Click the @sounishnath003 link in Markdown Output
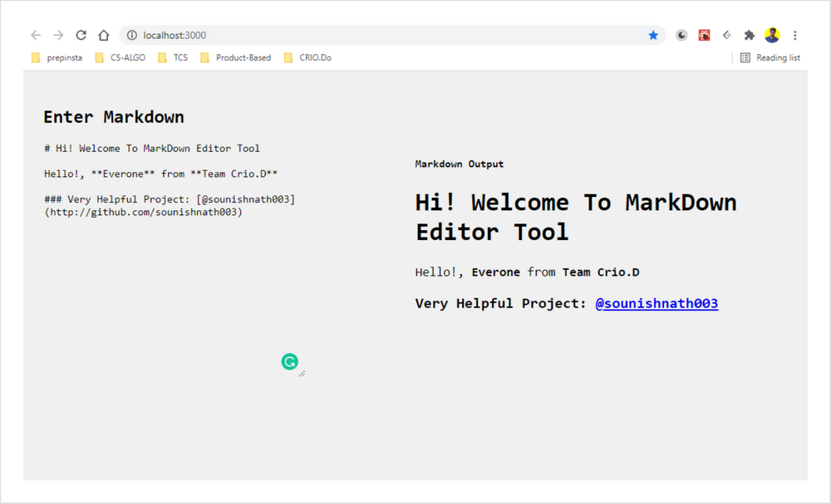Image resolution: width=831 pixels, height=504 pixels. [x=656, y=303]
